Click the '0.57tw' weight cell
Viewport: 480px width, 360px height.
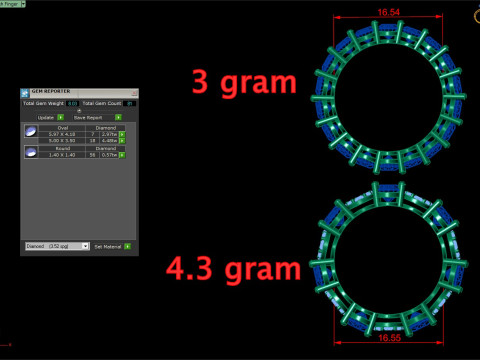109,155
